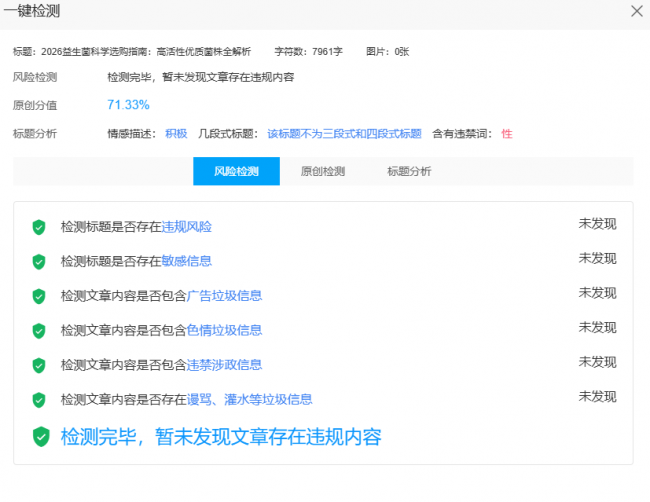The width and height of the screenshot is (650, 502).
Task: Close the 一键检测 dialog with X
Action: [x=636, y=11]
